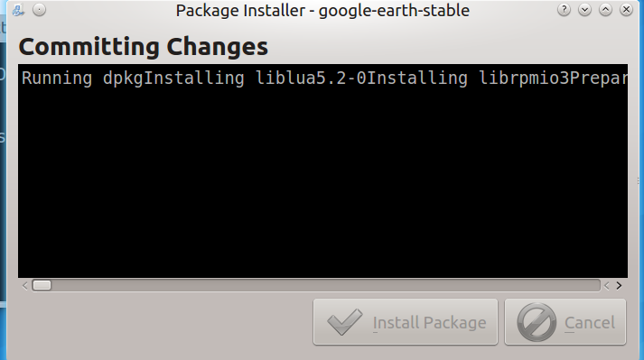Click the Cancel button label
Image resolution: width=644 pixels, height=360 pixels.
(590, 323)
